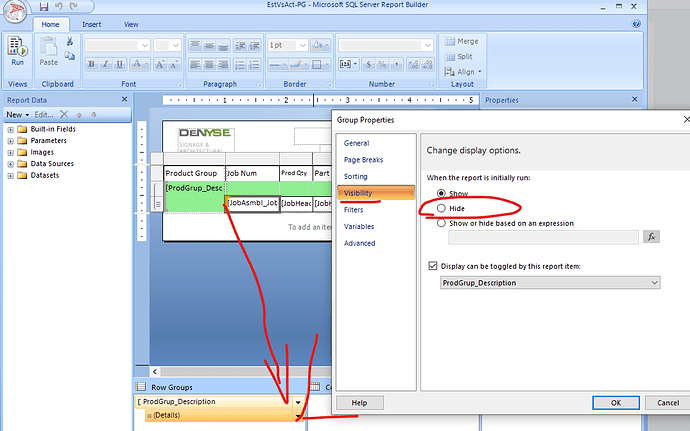Open the ProdGrup_Description toggle item dropdown
Viewport: 690px width, 431px height.
coord(655,283)
